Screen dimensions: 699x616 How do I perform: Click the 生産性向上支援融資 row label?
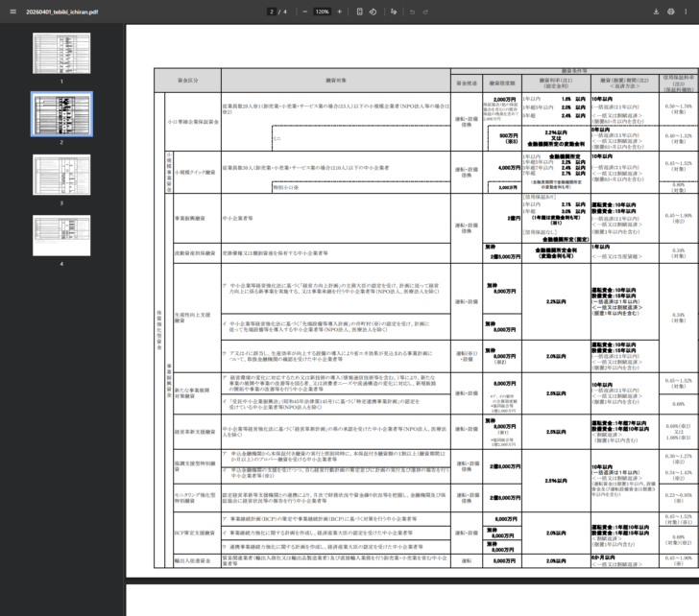193,318
